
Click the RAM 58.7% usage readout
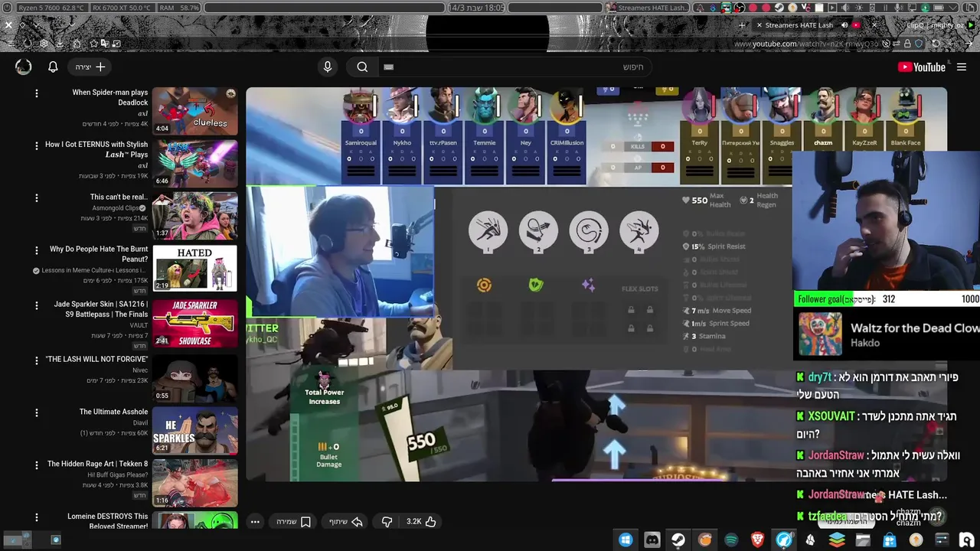(x=178, y=7)
